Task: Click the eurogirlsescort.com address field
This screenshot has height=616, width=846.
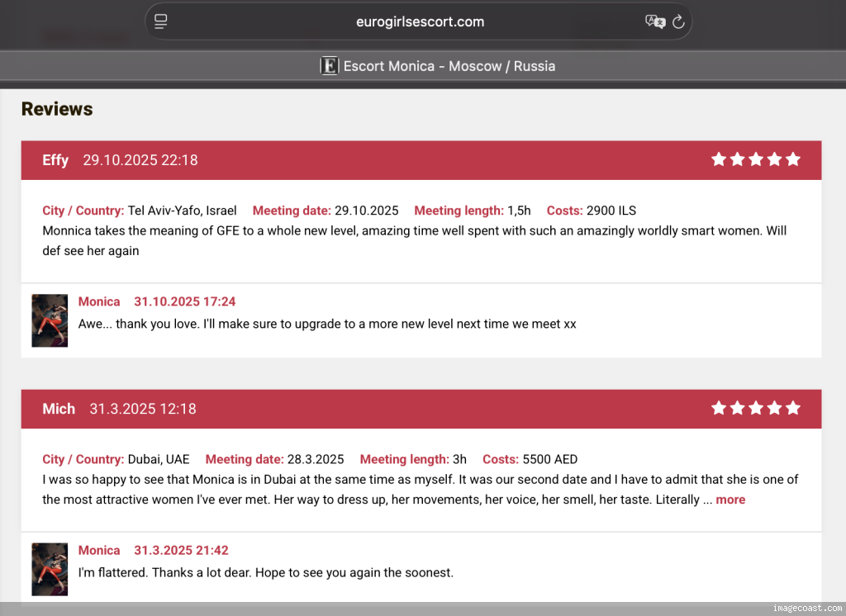Action: coord(420,22)
